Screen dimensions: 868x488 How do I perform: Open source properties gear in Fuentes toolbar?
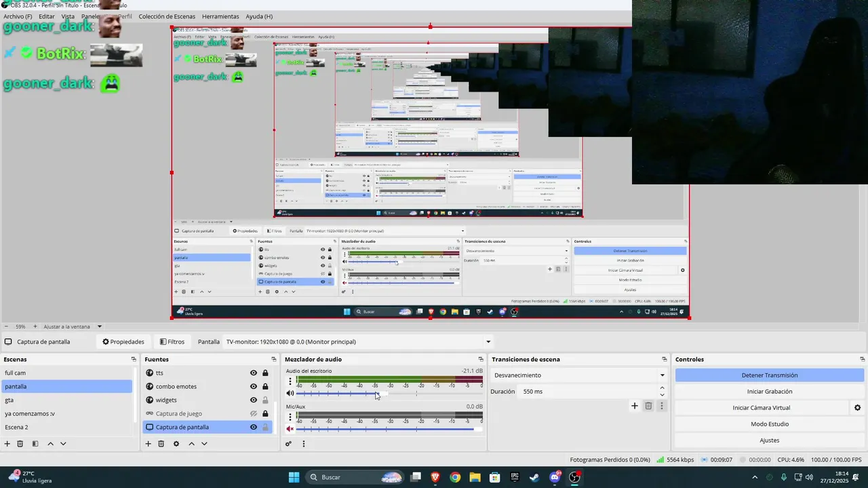click(176, 444)
